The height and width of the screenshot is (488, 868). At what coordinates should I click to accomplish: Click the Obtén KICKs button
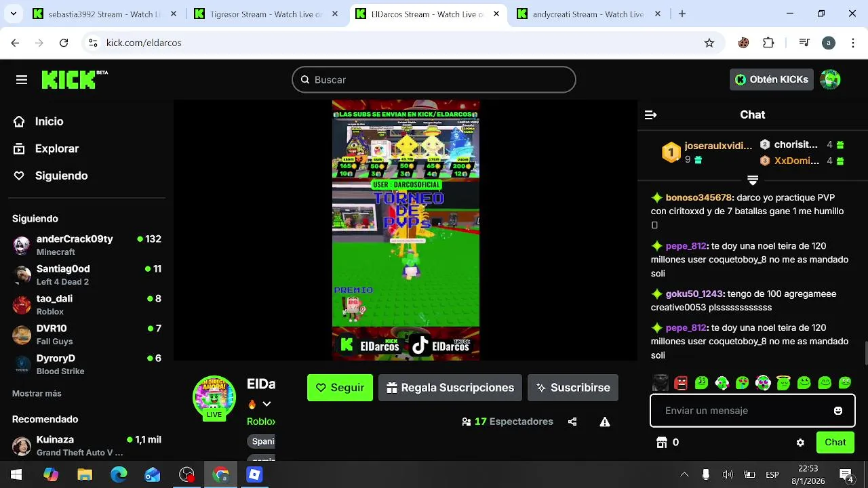pyautogui.click(x=772, y=79)
